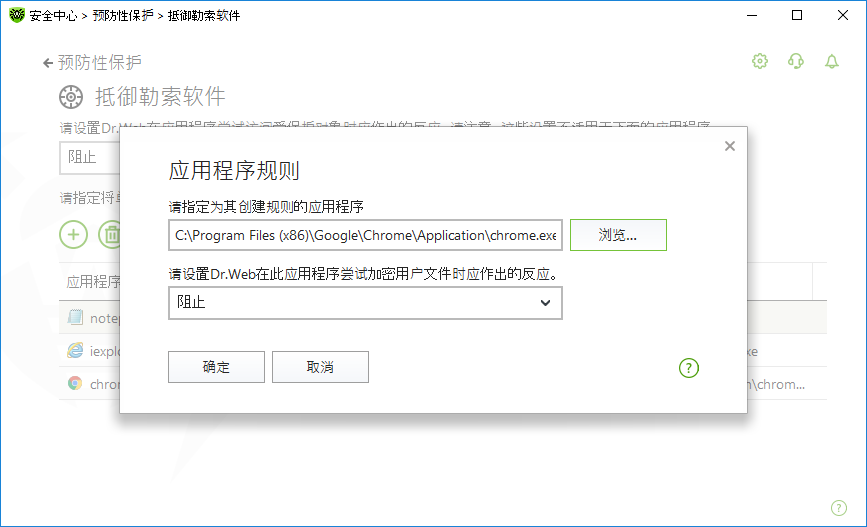Screen dimensions: 867x527
Task: Open the background 阻止 dropdown
Action: pos(90,158)
